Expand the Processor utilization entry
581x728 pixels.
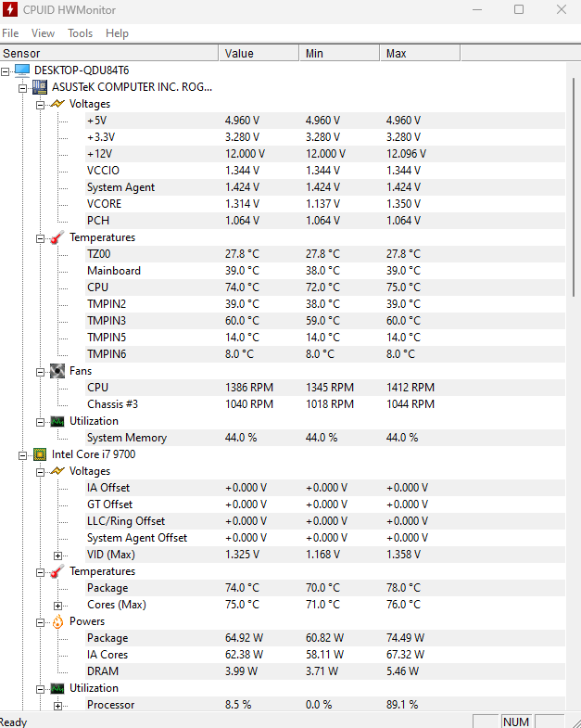tap(57, 706)
